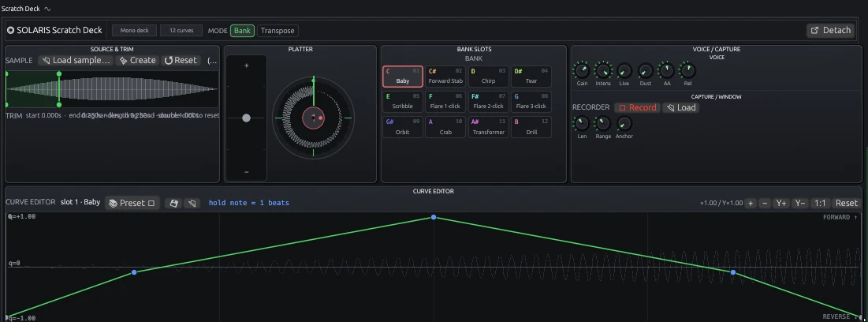Click the Gain knob
Viewport: 868px width, 322px height.
[582, 71]
